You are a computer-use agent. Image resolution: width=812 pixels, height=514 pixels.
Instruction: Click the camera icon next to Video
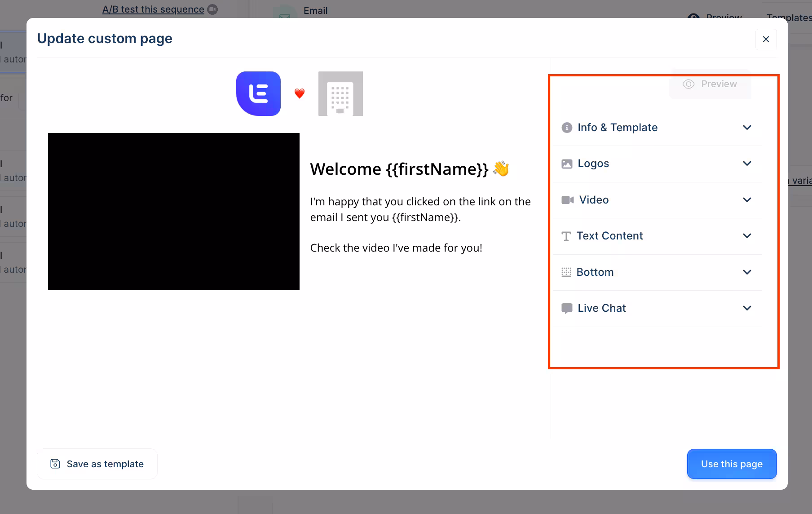click(567, 200)
